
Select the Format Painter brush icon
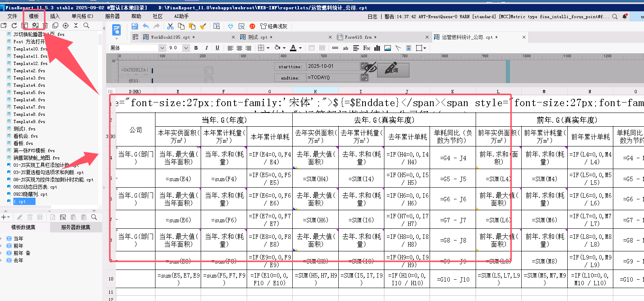pyautogui.click(x=203, y=26)
